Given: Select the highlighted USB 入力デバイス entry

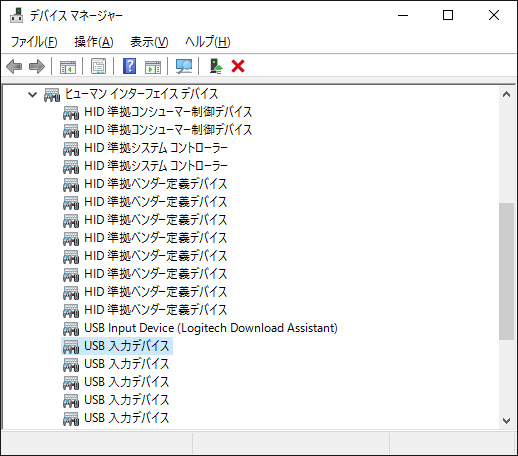Looking at the screenshot, I should pos(127,346).
